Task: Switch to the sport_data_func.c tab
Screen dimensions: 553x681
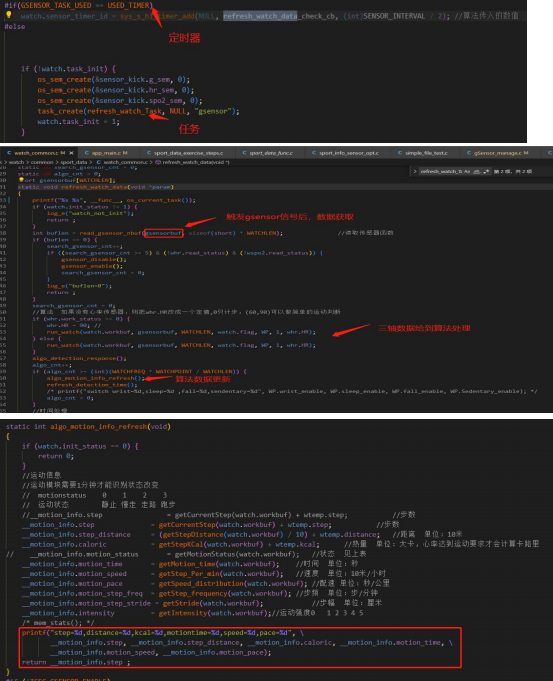Action: (x=268, y=153)
